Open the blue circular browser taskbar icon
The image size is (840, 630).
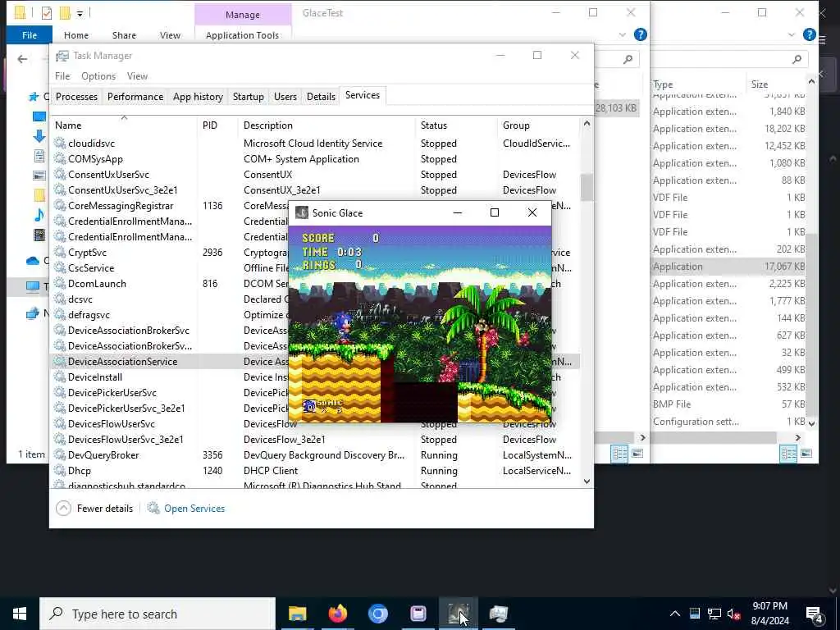tap(377, 614)
